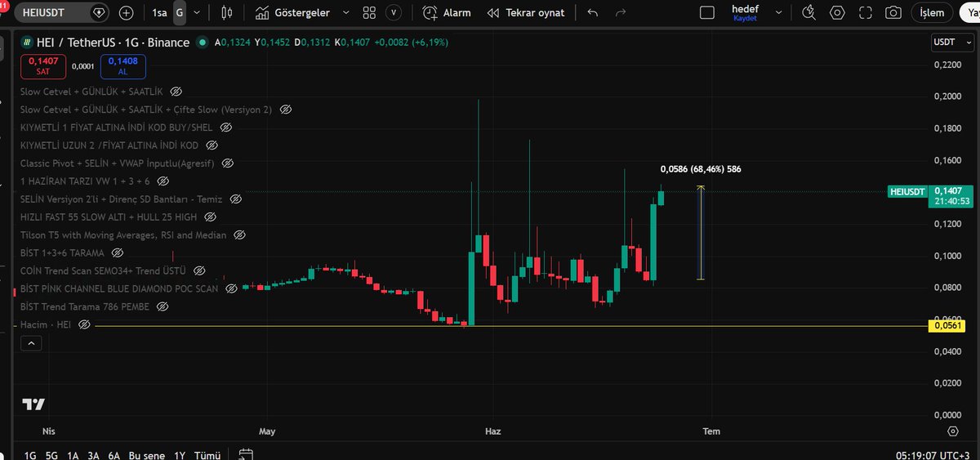Screen dimensions: 980x460
Task: Redo the chart action
Action: [x=621, y=13]
